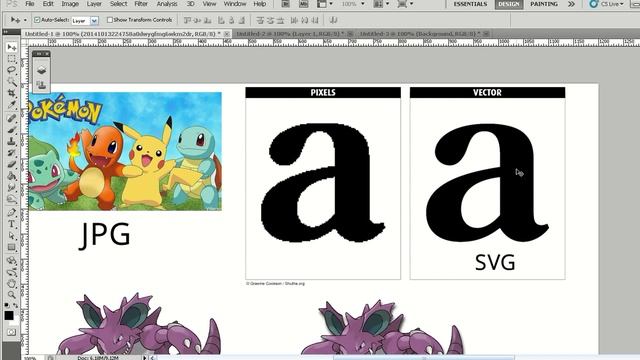Swap foreground and background colors

[16, 305]
